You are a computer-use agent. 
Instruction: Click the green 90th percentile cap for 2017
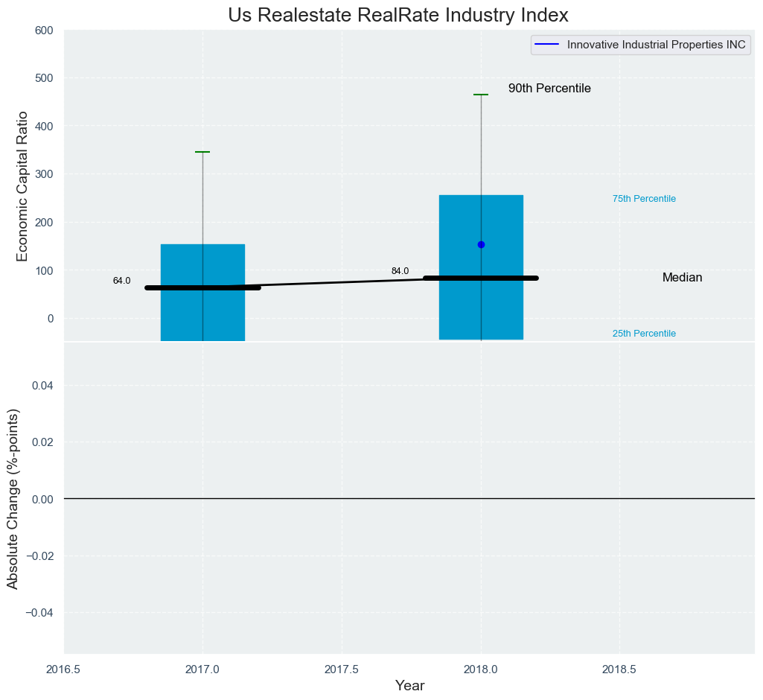point(202,152)
